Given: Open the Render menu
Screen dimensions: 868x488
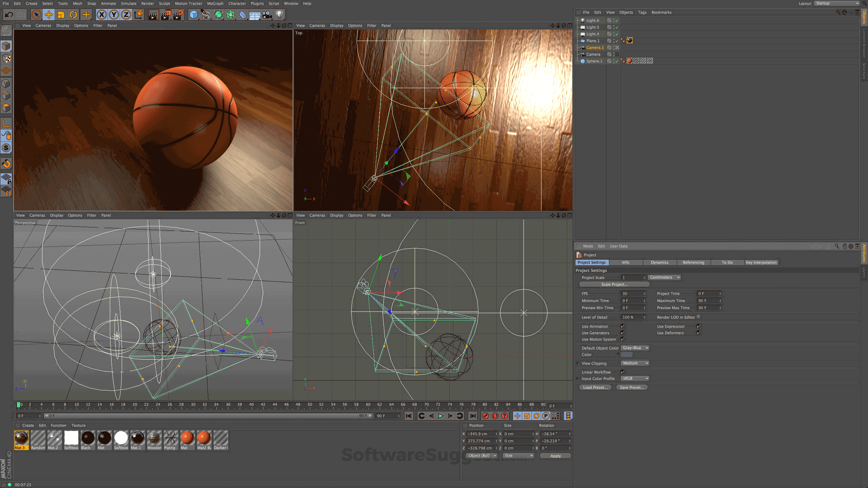Looking at the screenshot, I should [x=147, y=3].
